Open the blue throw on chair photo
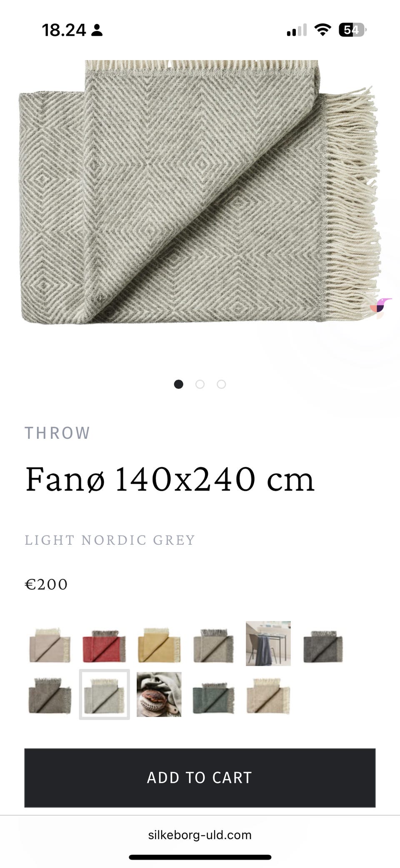400x868 pixels. pyautogui.click(x=268, y=644)
